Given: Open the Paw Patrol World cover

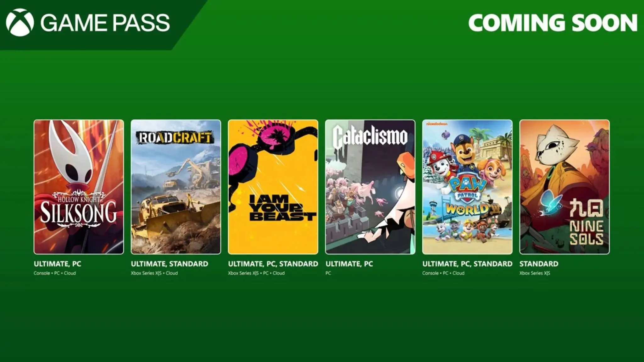Looking at the screenshot, I should [467, 187].
